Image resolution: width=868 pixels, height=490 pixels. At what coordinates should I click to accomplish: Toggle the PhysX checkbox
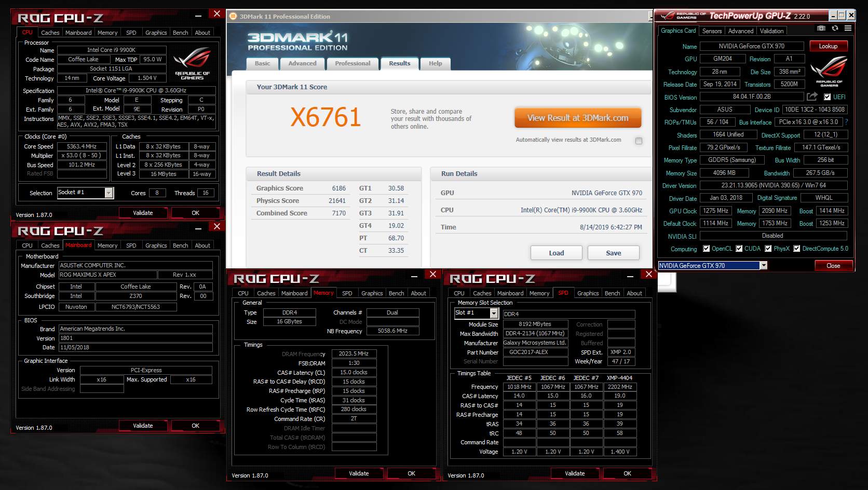(768, 249)
